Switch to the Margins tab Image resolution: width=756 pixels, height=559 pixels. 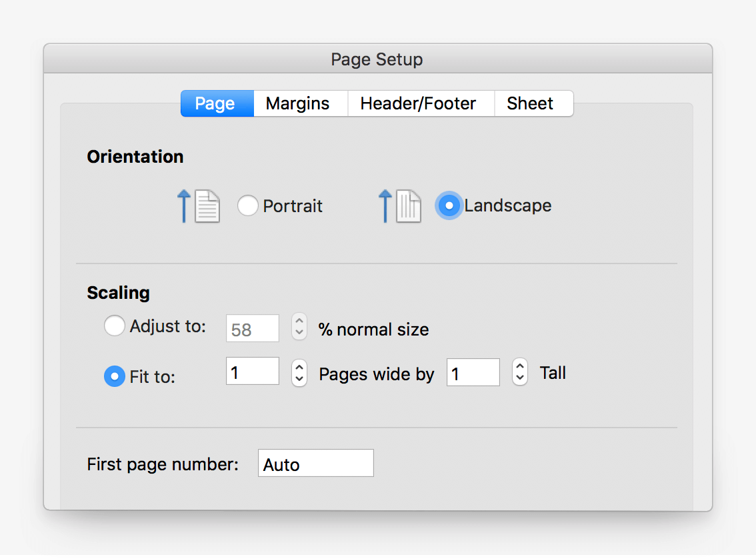coord(297,104)
